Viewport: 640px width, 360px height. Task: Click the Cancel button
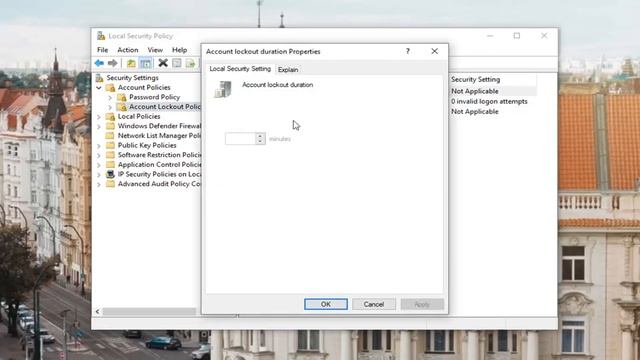[373, 304]
